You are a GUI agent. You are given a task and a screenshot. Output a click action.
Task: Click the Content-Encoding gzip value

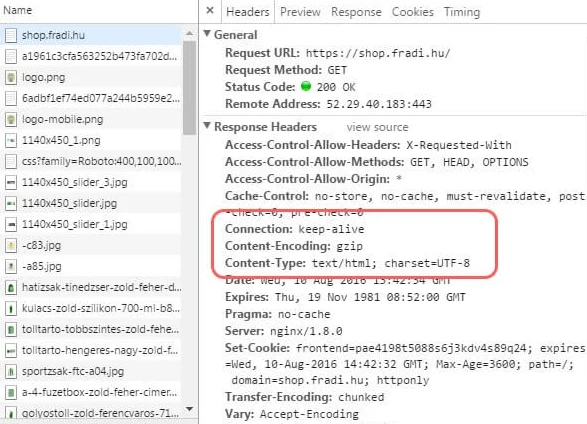(349, 246)
